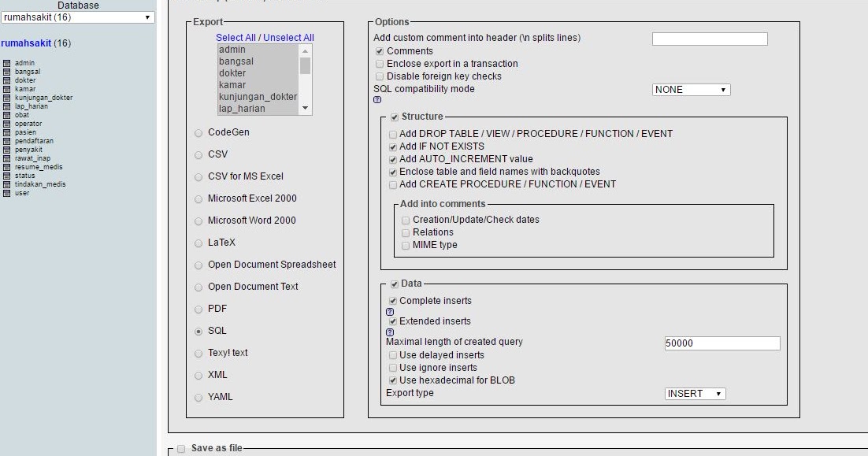
Task: Select YAML export format
Action: click(198, 398)
